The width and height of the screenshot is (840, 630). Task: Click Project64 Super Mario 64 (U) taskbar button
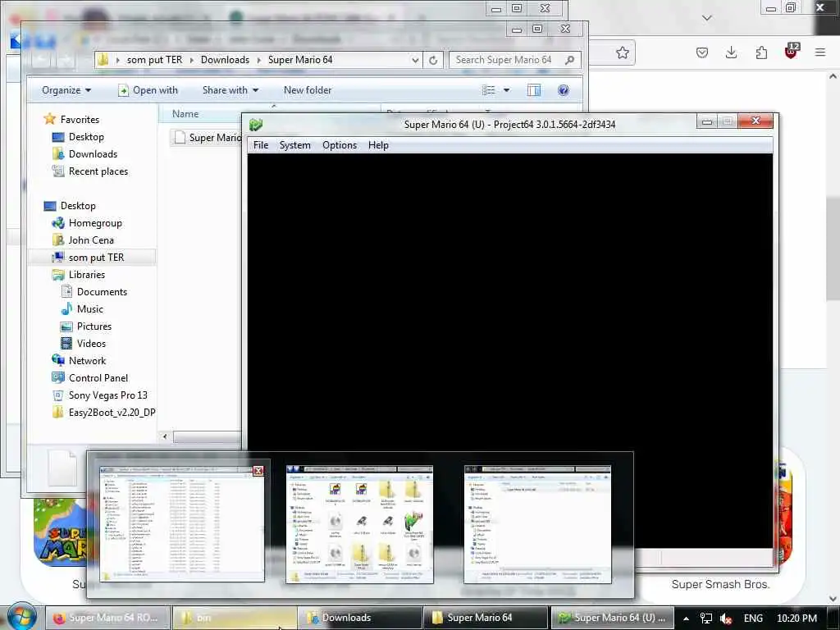point(612,618)
